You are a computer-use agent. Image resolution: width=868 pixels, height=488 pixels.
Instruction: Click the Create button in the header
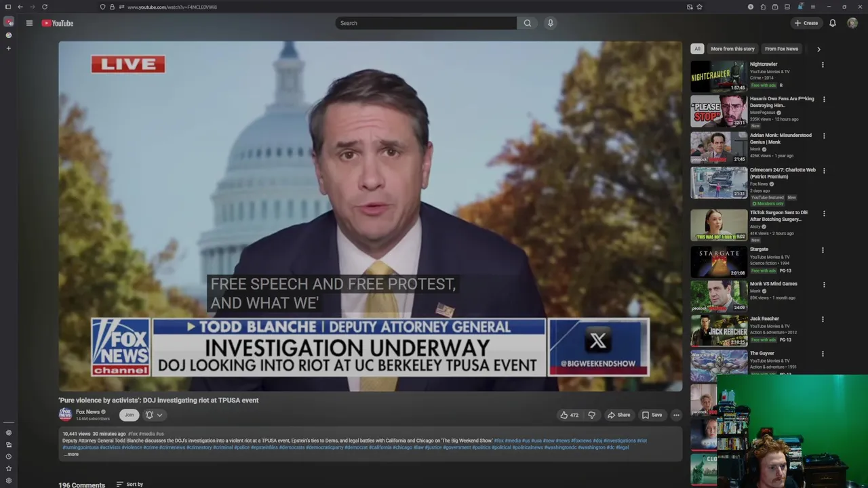click(806, 23)
